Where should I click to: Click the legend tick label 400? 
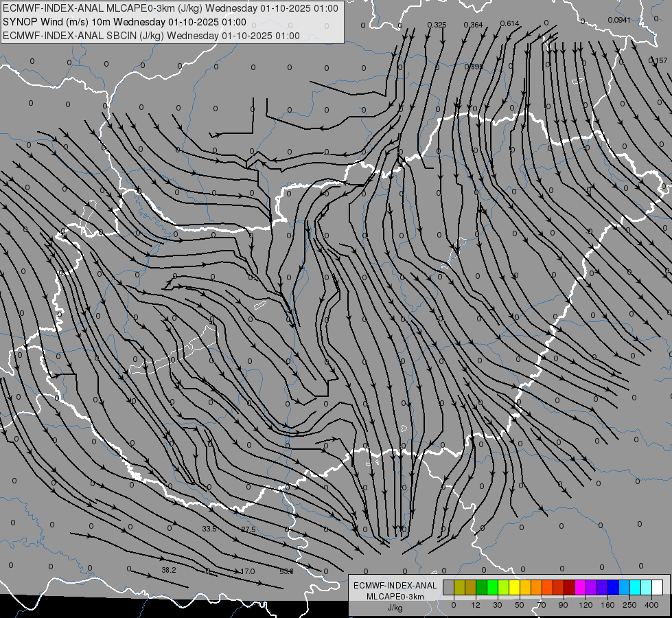coord(651,605)
